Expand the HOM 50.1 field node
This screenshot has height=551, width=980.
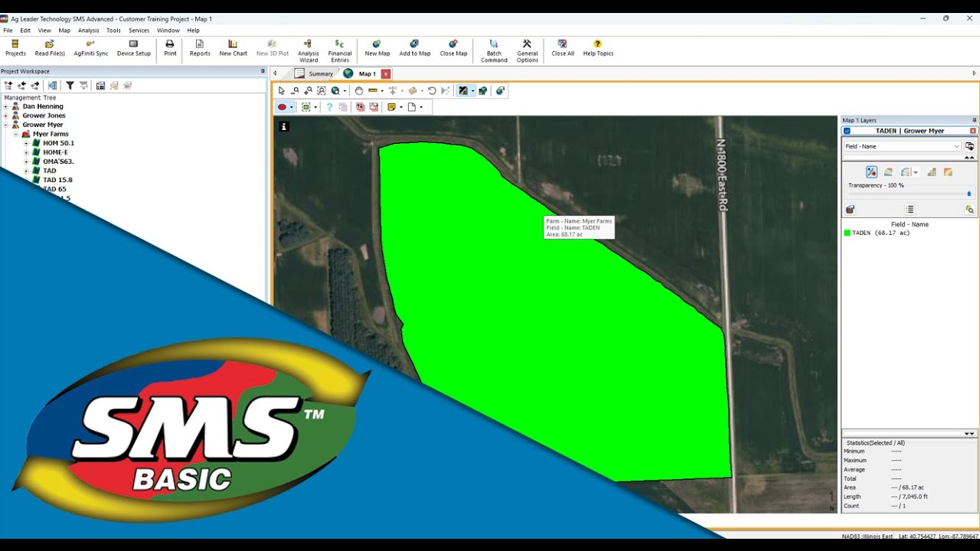pyautogui.click(x=26, y=143)
